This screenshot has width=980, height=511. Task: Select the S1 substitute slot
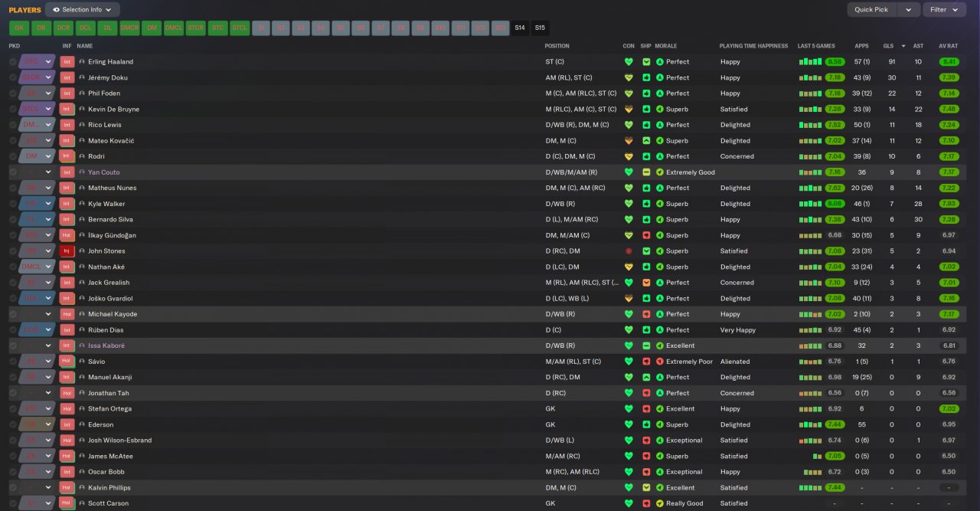pyautogui.click(x=261, y=28)
